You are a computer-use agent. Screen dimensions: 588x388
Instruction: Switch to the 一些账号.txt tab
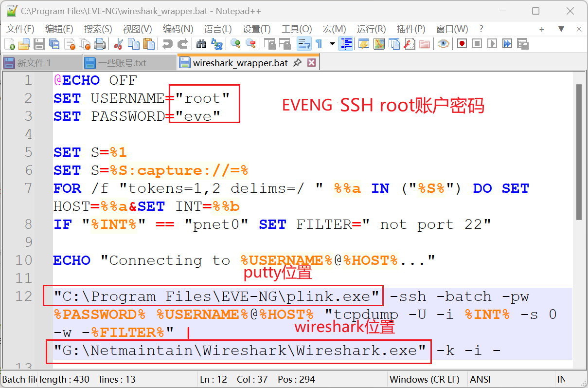[x=129, y=63]
